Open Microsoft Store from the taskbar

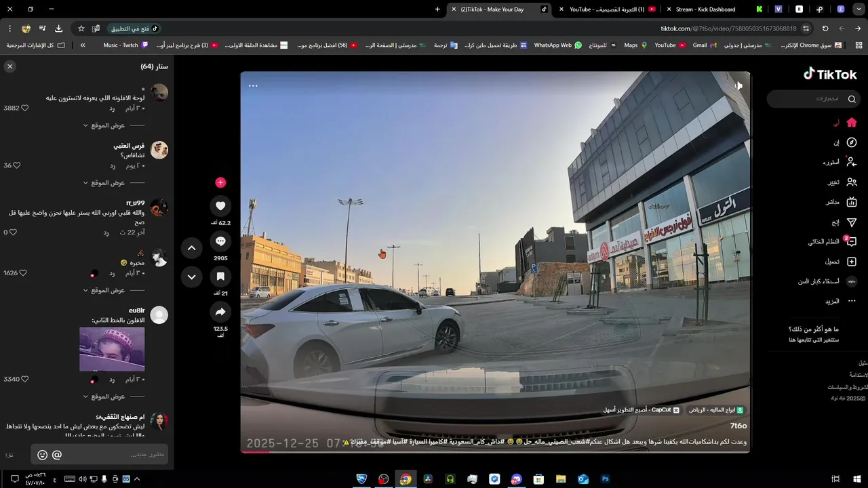(538, 479)
